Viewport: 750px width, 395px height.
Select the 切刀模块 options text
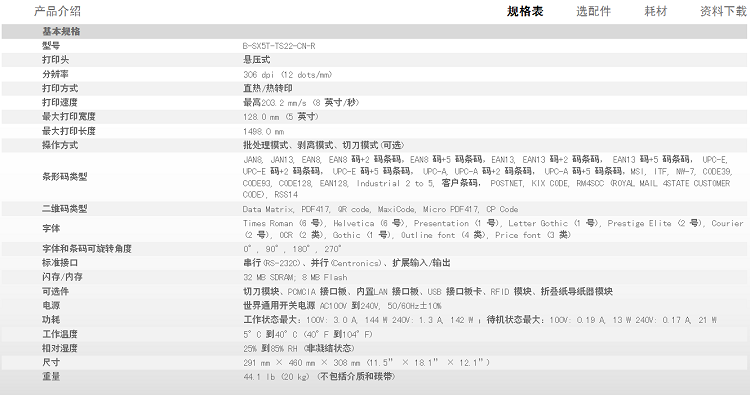click(428, 291)
